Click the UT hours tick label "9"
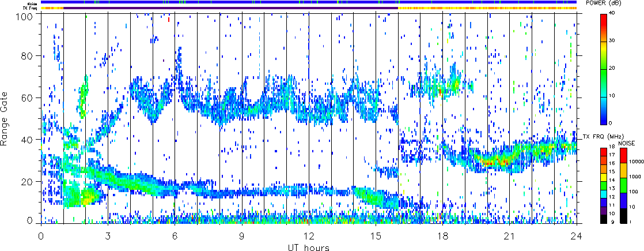This screenshot has height=251, width=644. 242,236
